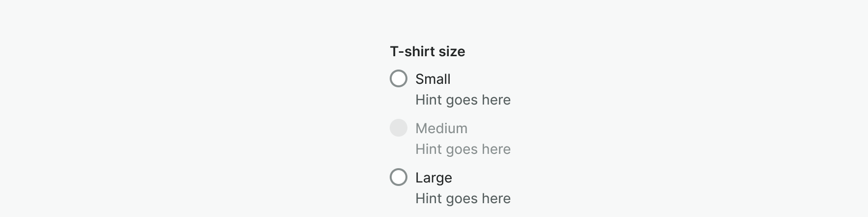
Task: Click the hint text under Medium
Action: (463, 149)
